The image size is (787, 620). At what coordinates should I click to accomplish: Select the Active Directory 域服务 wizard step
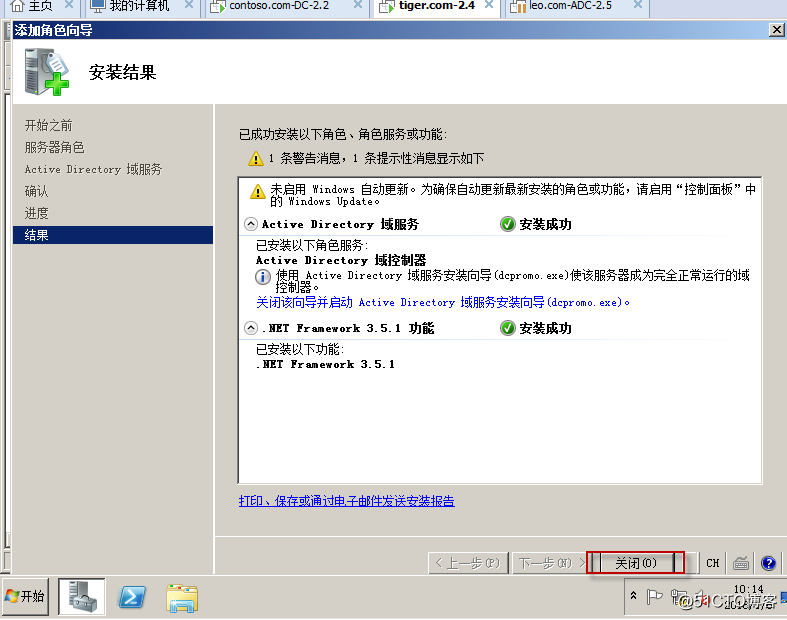pyautogui.click(x=93, y=169)
